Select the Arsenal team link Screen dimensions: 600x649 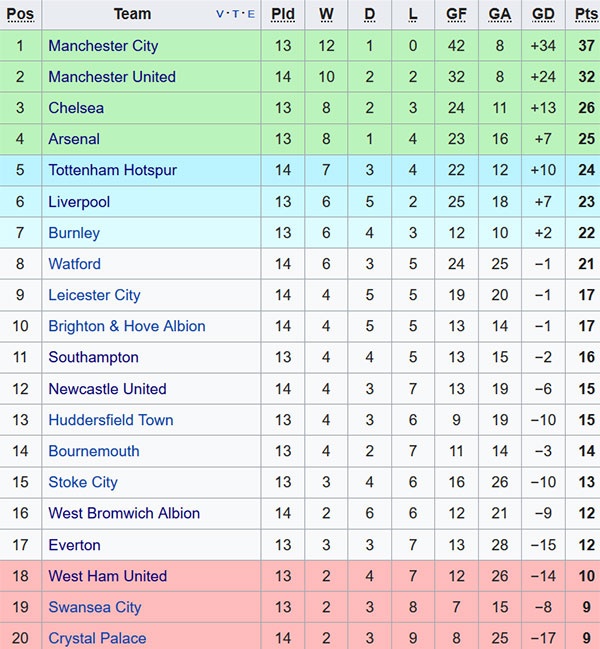click(x=74, y=139)
